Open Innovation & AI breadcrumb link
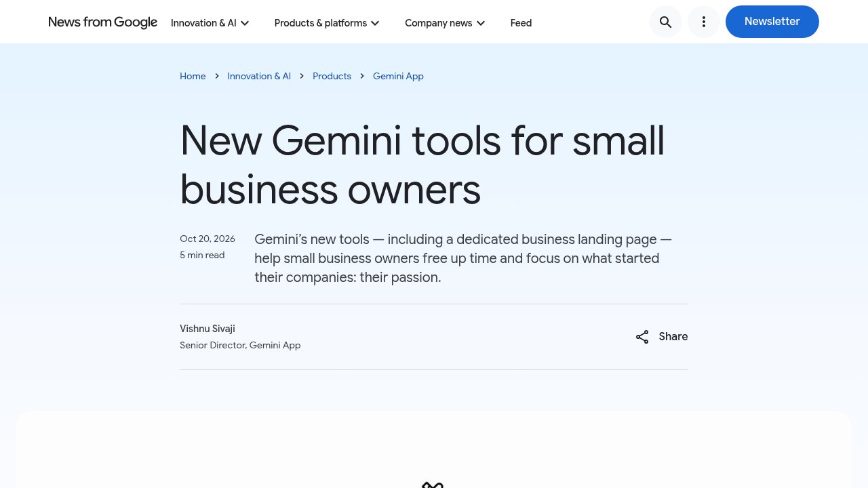The height and width of the screenshot is (488, 868). (259, 76)
